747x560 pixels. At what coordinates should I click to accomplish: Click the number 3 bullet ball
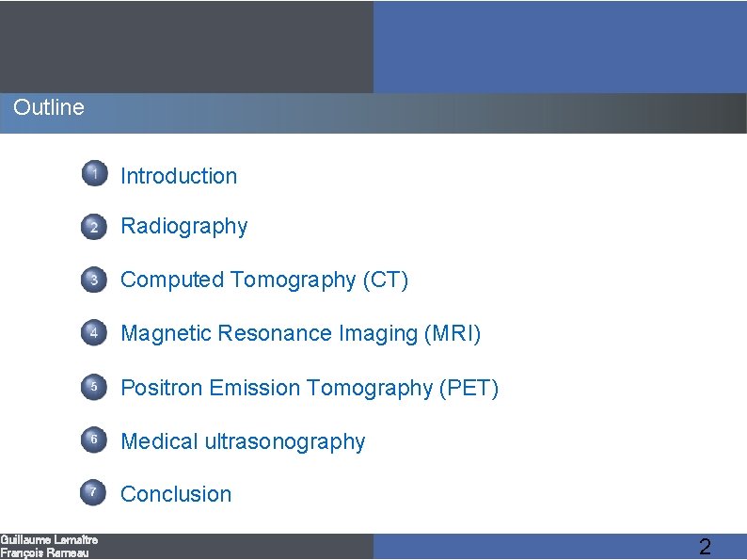point(94,280)
